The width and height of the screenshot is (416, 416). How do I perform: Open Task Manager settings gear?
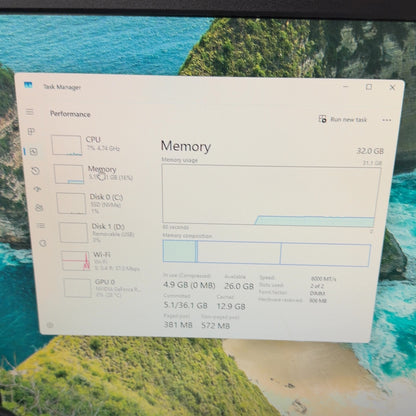[50, 325]
